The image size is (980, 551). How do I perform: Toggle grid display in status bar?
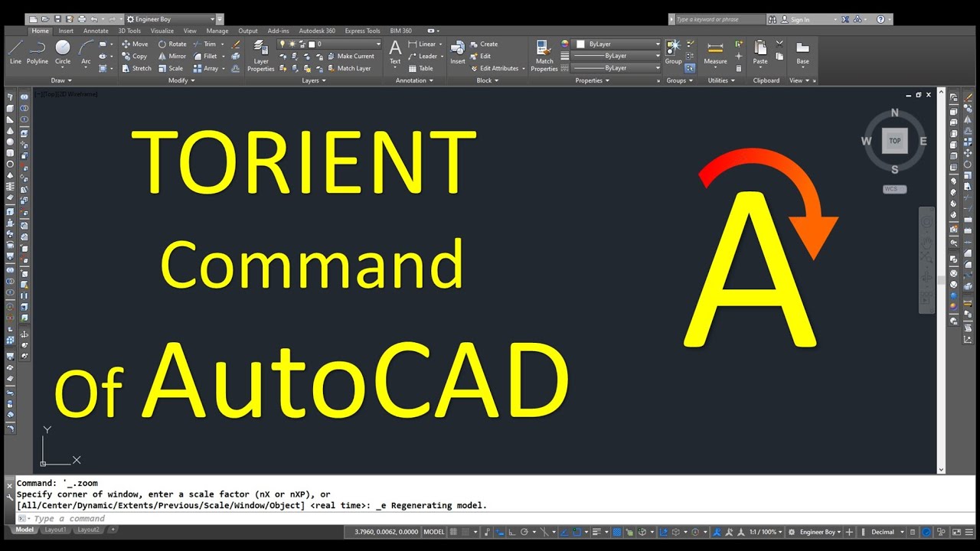pyautogui.click(x=453, y=532)
